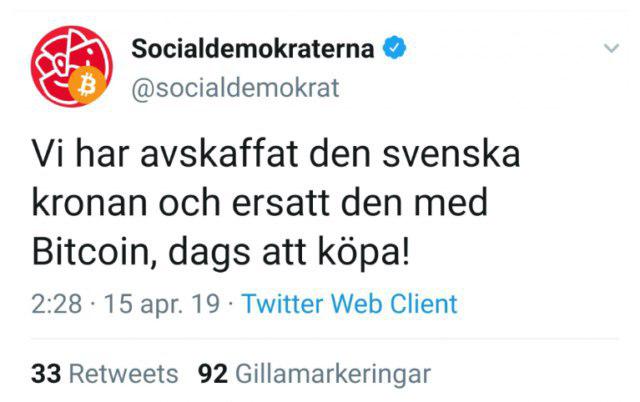Click the bold number 33
This screenshot has width=640, height=402.
pos(46,374)
